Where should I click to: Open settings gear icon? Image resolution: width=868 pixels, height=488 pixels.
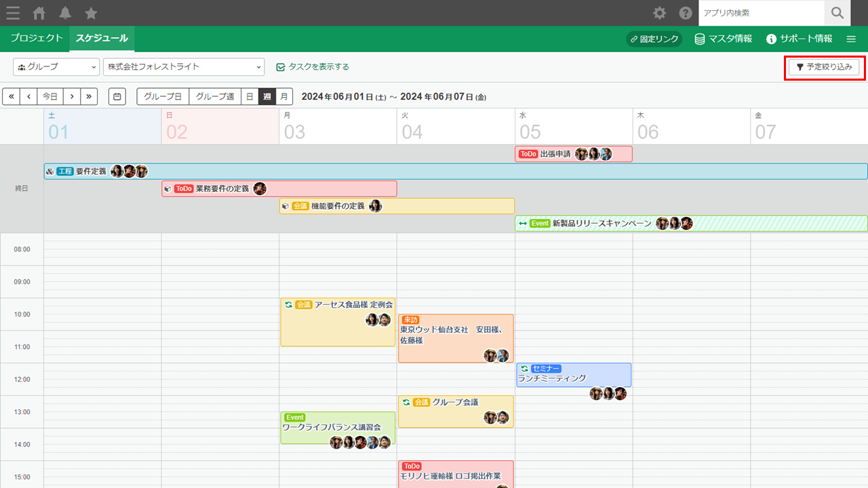659,13
